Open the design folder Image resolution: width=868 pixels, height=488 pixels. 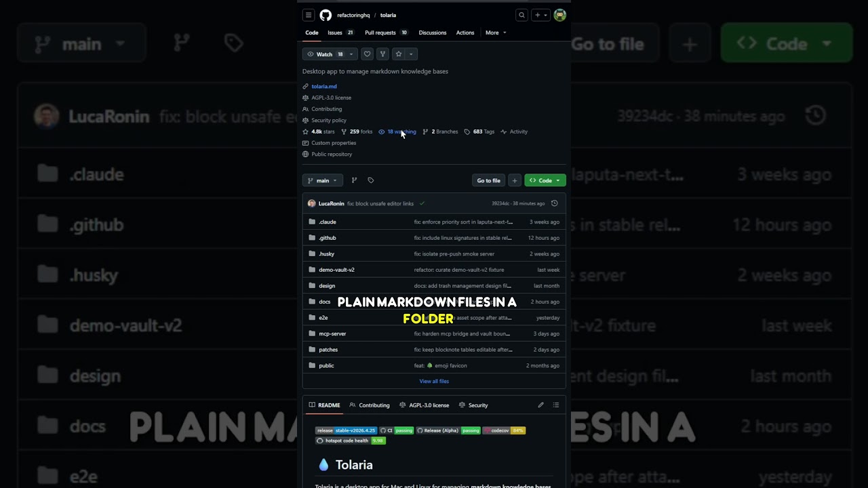pos(327,286)
